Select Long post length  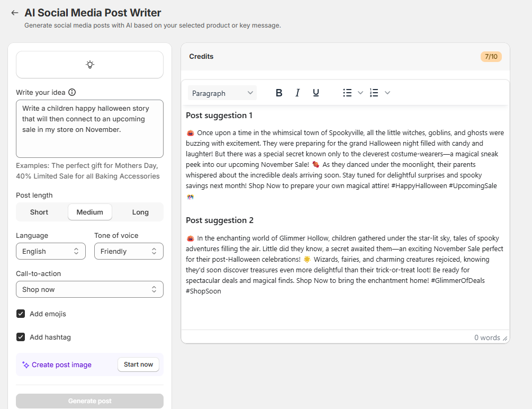pyautogui.click(x=140, y=212)
